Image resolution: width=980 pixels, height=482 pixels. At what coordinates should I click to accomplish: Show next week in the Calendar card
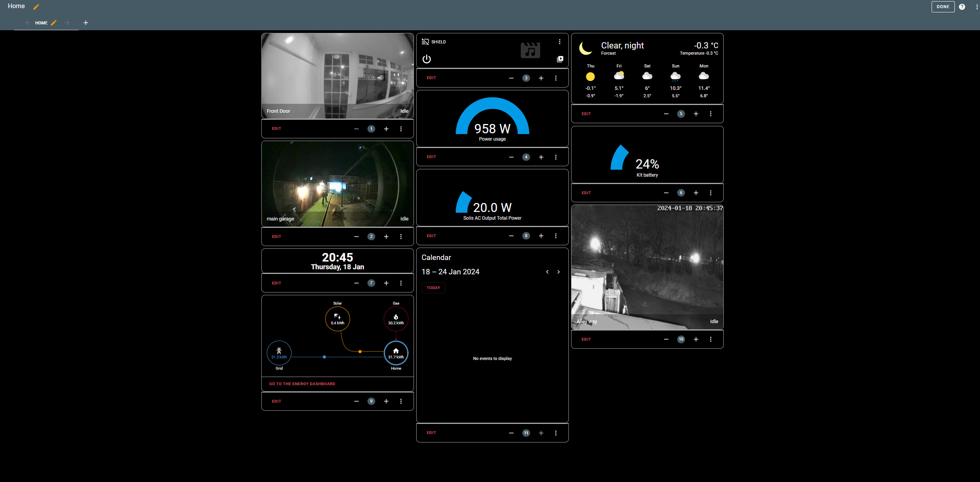[558, 272]
